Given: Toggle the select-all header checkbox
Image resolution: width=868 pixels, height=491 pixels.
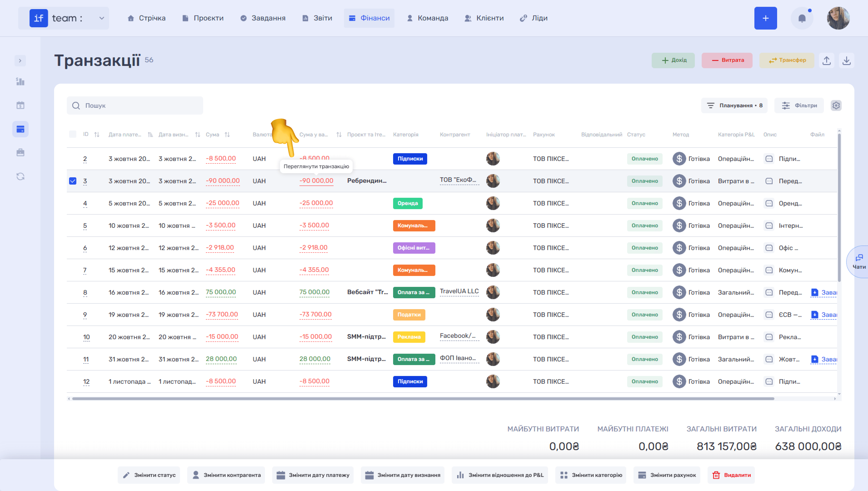Looking at the screenshot, I should (72, 134).
